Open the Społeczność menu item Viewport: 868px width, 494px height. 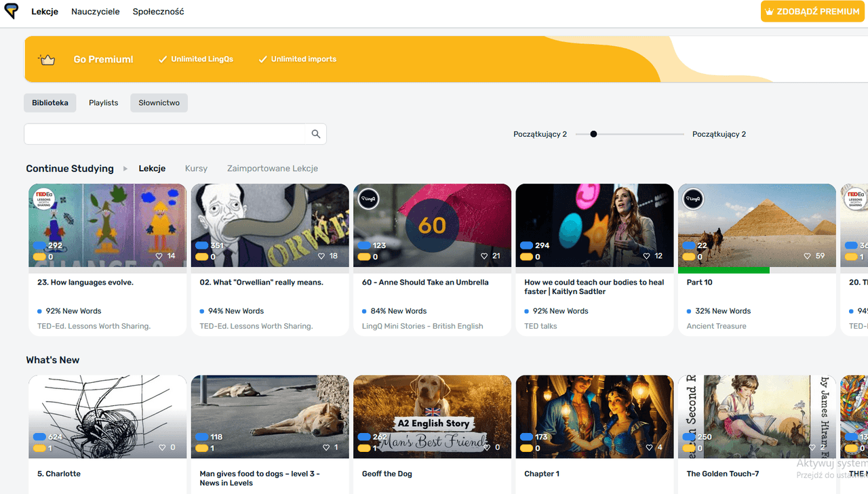coord(158,12)
